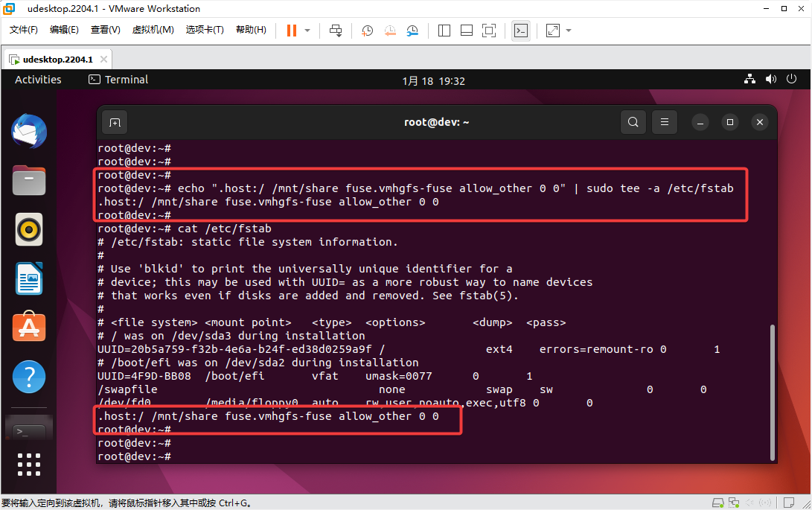The image size is (812, 510).
Task: Toggle the console view button
Action: (x=522, y=31)
